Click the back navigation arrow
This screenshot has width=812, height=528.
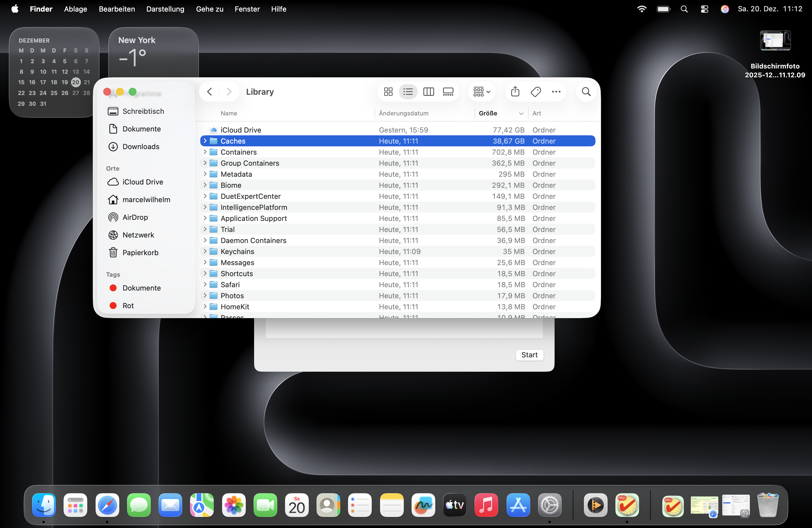click(x=209, y=92)
